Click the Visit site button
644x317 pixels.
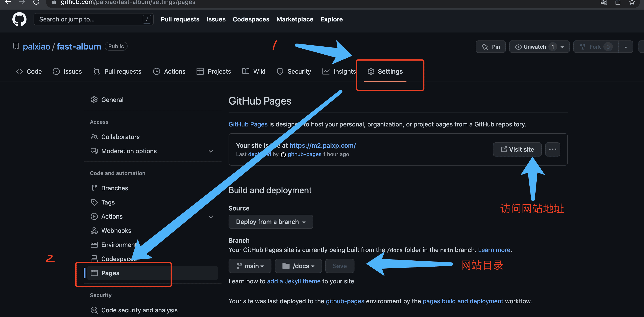517,149
